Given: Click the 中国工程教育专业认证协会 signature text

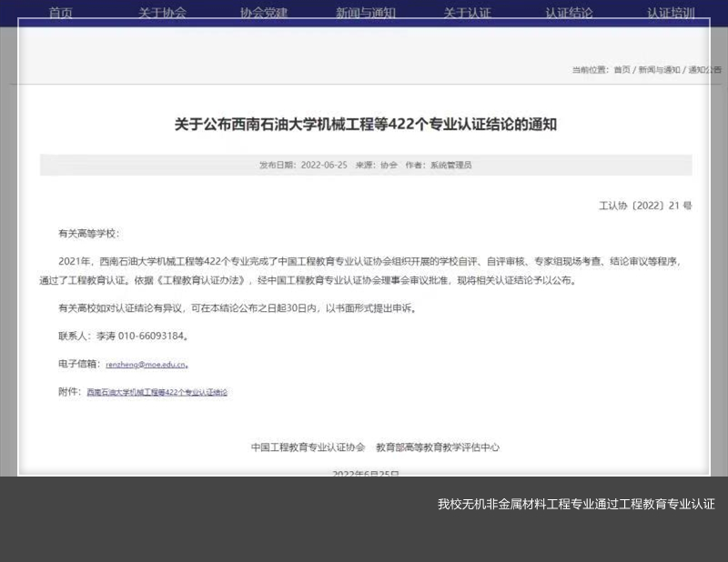Looking at the screenshot, I should tap(308, 447).
